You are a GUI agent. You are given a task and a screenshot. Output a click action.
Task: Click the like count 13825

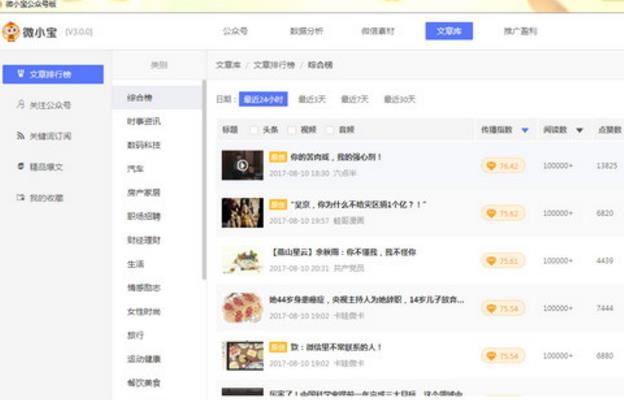tap(606, 166)
